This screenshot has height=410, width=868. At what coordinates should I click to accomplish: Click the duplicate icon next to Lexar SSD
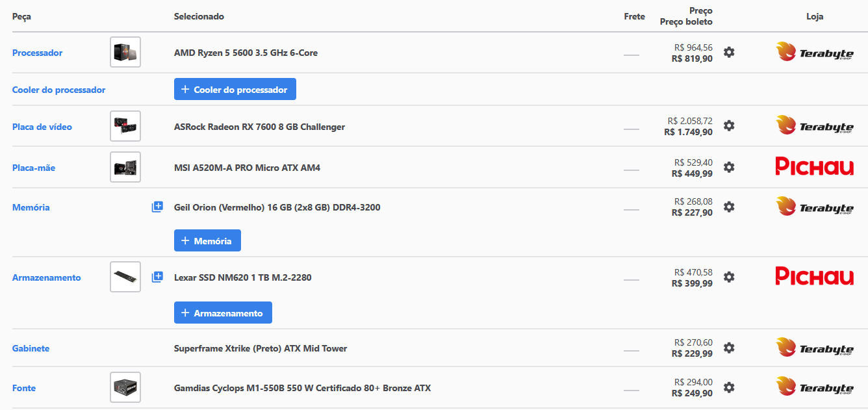tap(157, 277)
